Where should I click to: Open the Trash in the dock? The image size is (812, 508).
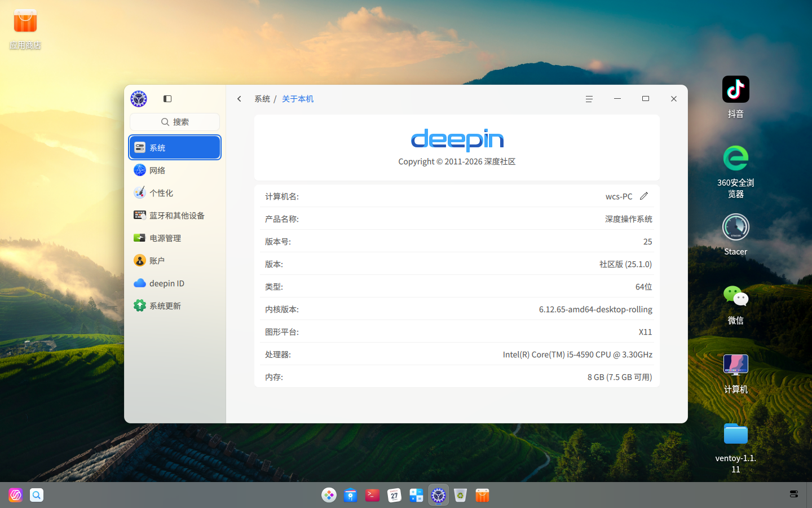(x=460, y=495)
